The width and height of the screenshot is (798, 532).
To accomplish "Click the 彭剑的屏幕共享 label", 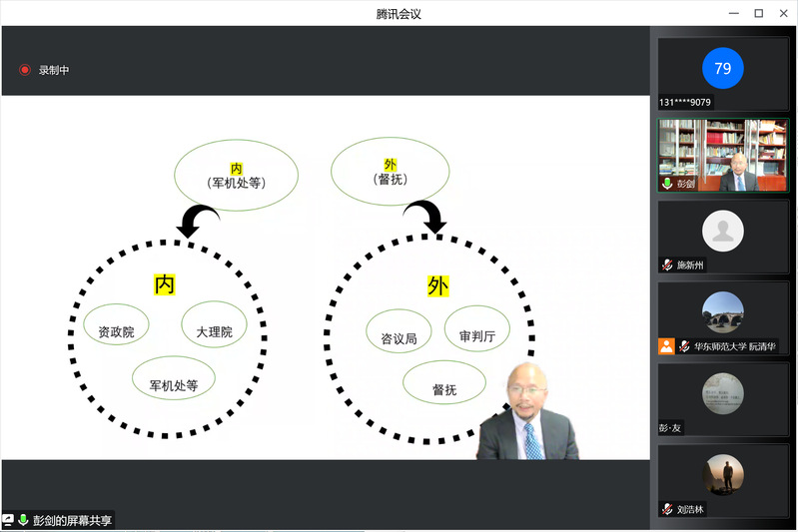I will point(73,520).
